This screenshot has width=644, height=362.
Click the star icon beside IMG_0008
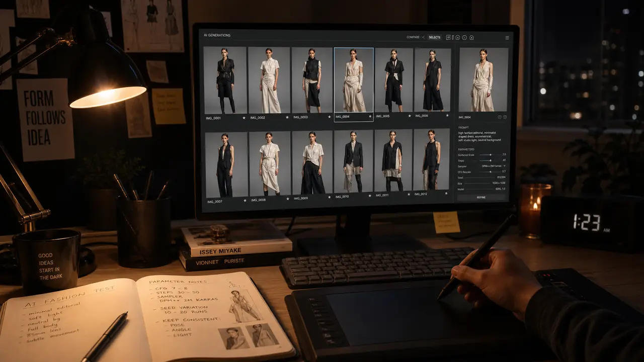click(288, 199)
